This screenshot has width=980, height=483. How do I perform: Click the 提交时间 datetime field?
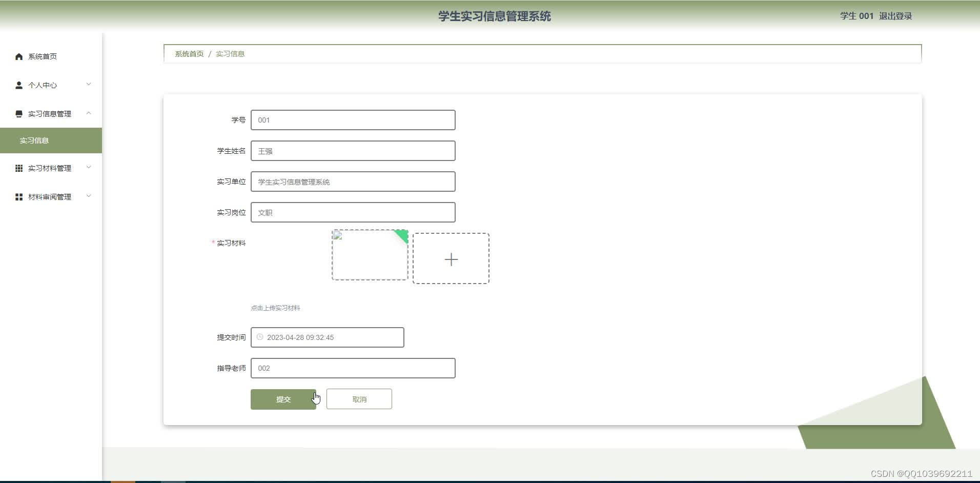click(328, 337)
